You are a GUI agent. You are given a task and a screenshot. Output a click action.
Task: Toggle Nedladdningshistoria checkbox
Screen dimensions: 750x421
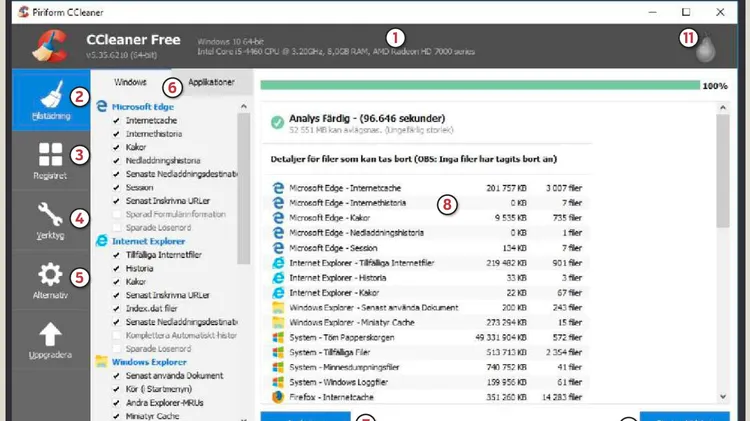pyautogui.click(x=116, y=161)
